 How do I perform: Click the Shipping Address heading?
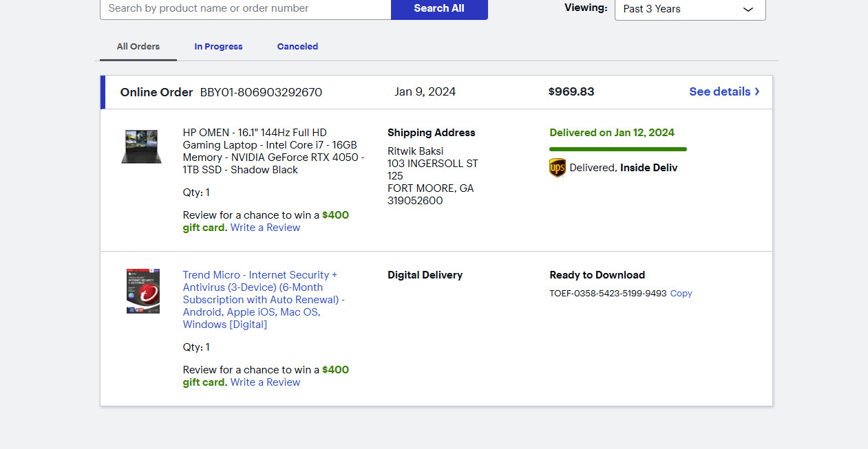[431, 133]
